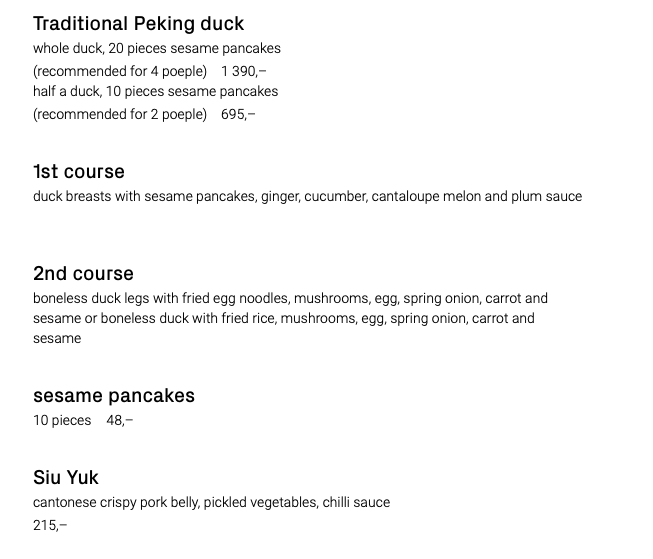653x559 pixels.
Task: Select the half a duck 10 pieces line
Action: tap(156, 91)
